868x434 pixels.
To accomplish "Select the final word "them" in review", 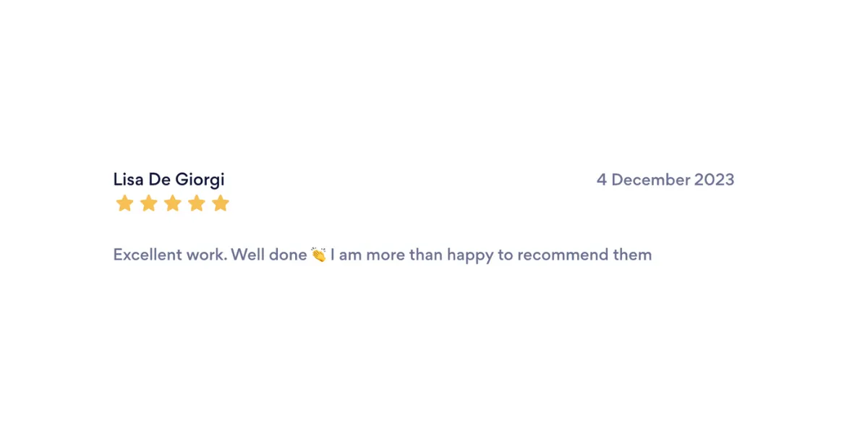I will coord(634,255).
